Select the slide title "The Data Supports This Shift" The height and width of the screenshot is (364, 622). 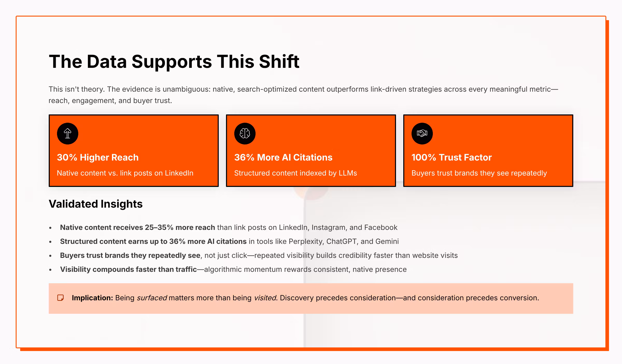(x=174, y=62)
